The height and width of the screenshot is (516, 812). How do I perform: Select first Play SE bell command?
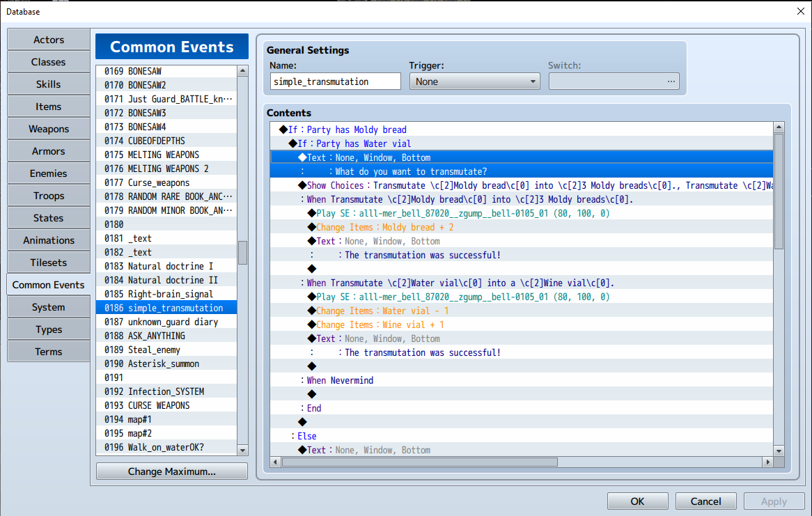522,214
